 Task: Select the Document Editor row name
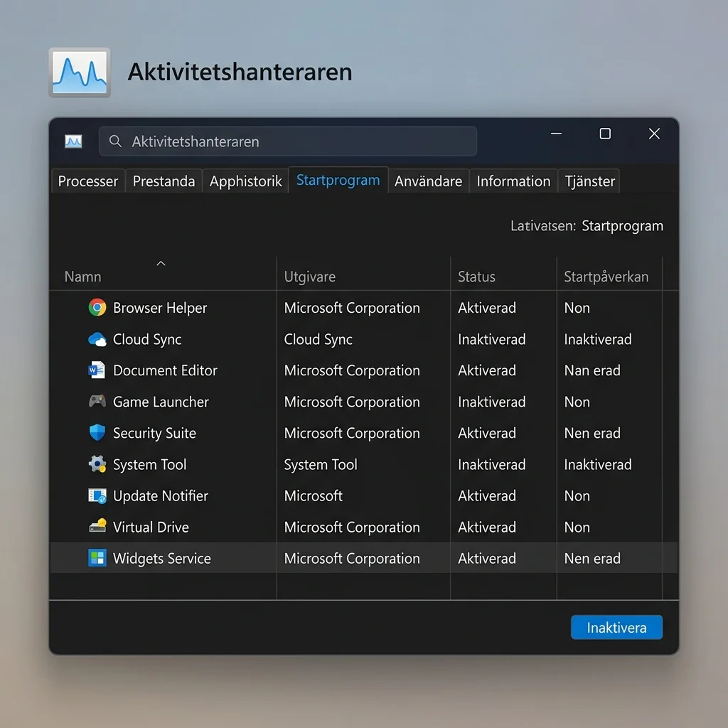tap(165, 370)
